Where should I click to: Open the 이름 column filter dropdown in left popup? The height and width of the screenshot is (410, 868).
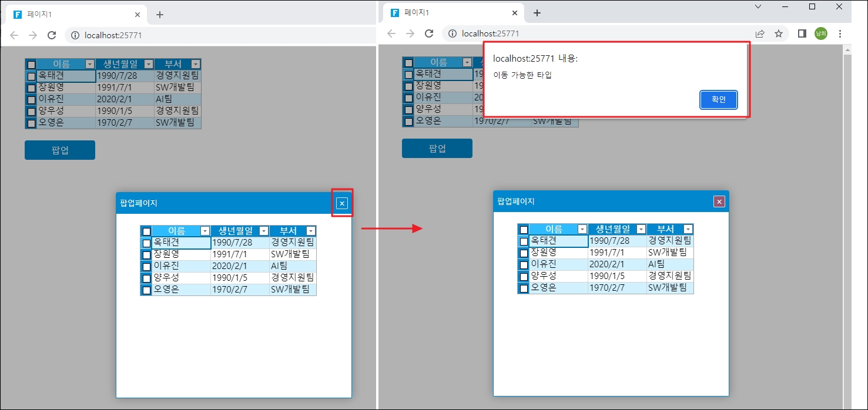pos(205,231)
